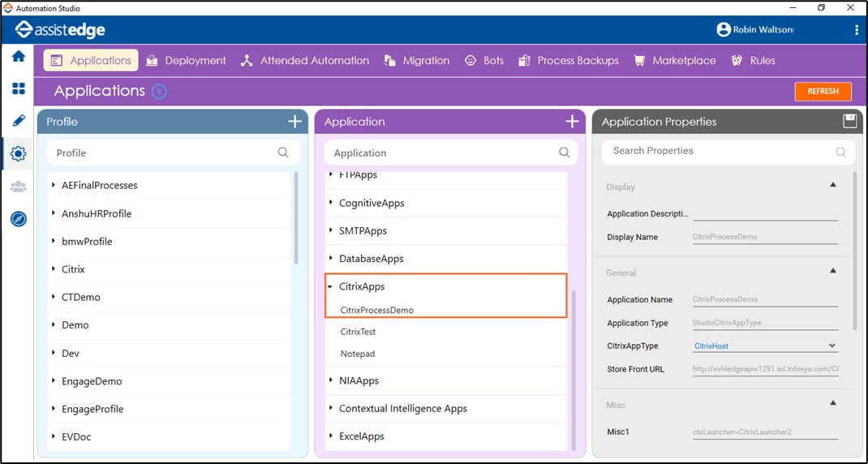This screenshot has height=464, width=868.
Task: Open the users group icon in sidebar
Action: 18,187
